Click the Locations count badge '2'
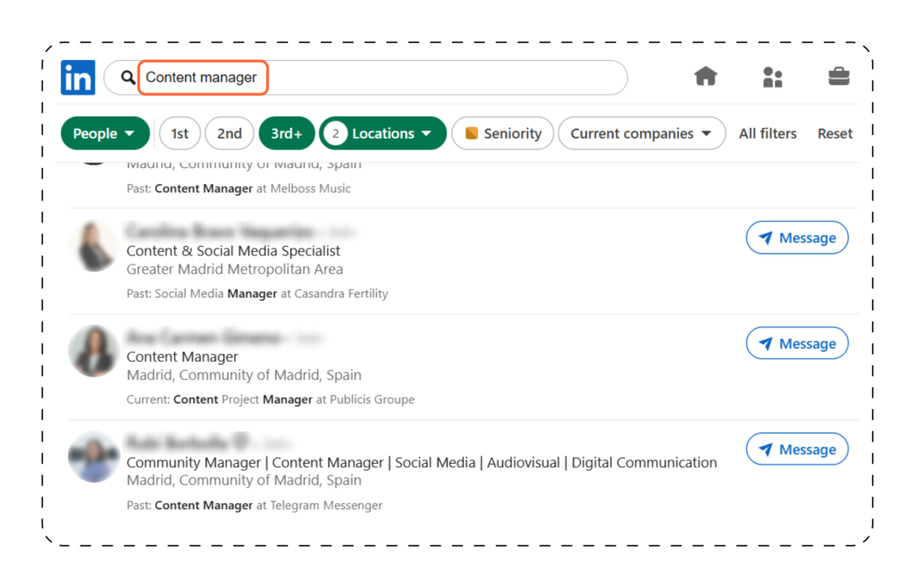 [x=336, y=133]
